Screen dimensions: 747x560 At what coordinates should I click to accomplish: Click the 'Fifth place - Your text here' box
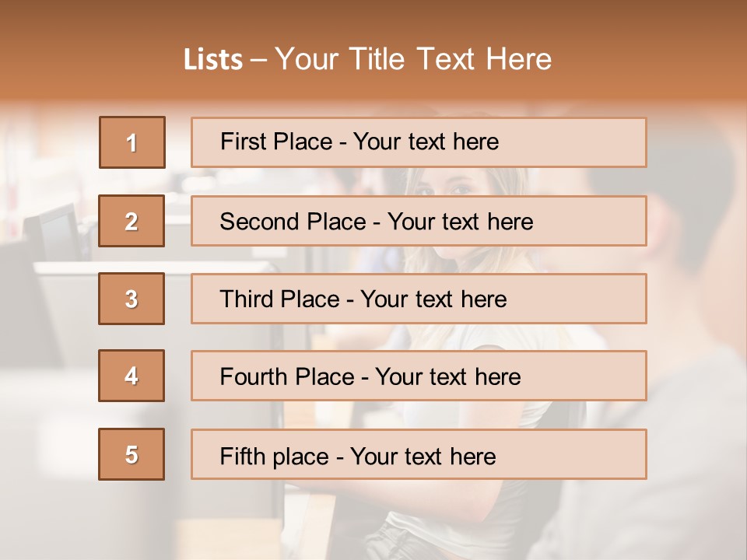(x=419, y=454)
